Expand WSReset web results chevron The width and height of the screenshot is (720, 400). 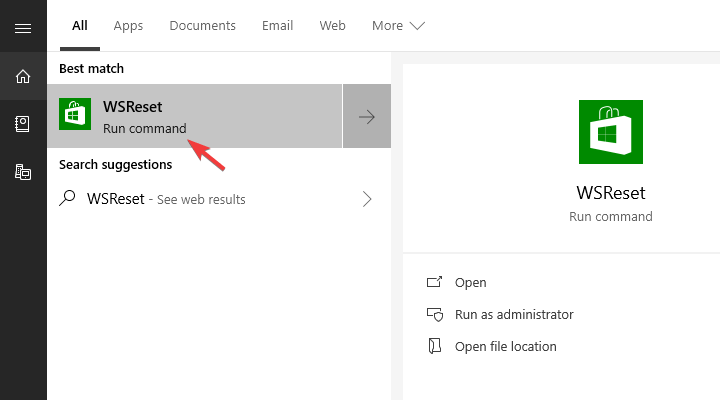(367, 199)
